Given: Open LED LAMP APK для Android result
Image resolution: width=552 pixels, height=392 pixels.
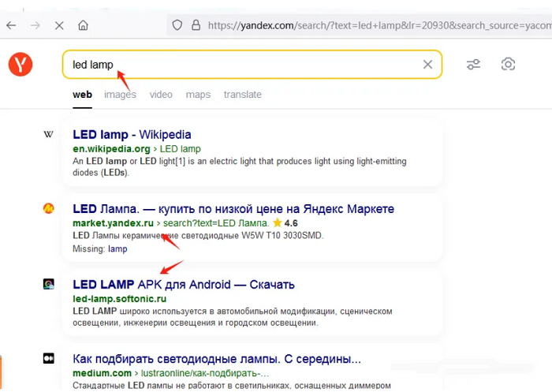Looking at the screenshot, I should coord(184,284).
